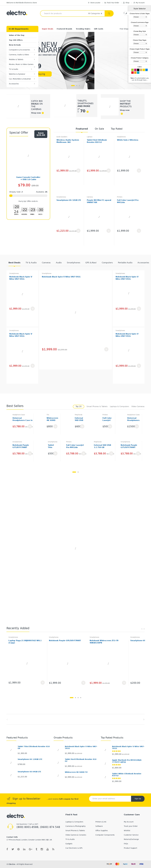Select the Cameras deals tab
151x868 pixels.
coord(46,262)
